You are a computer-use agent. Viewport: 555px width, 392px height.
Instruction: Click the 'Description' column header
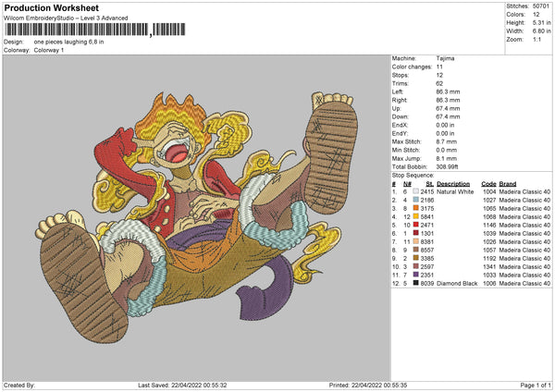pos(453,184)
